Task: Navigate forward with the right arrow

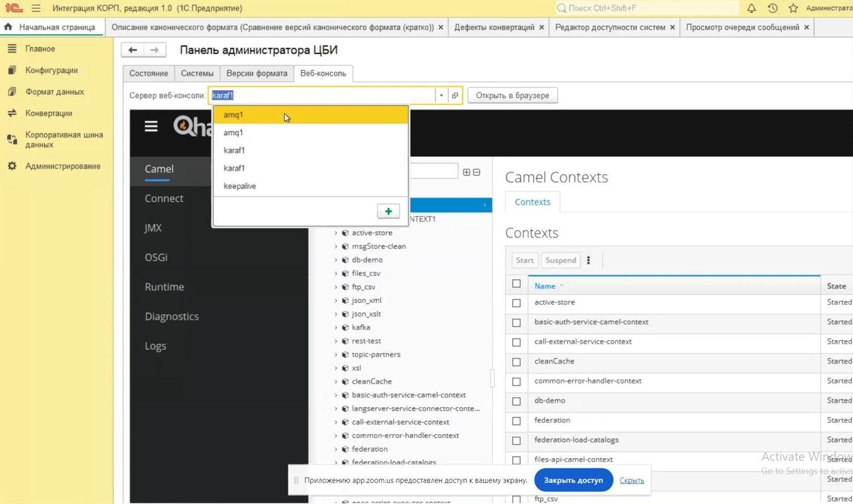Action: 154,50
